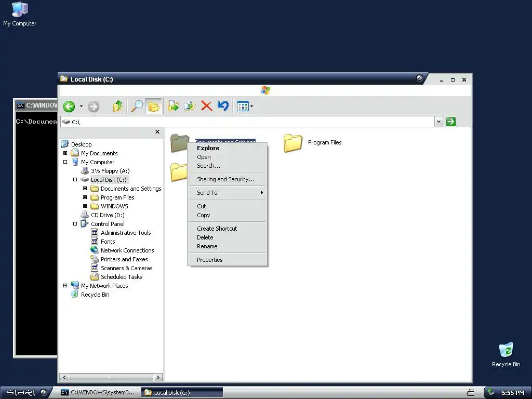Expand My Documents tree node
532x399 pixels.
click(65, 153)
